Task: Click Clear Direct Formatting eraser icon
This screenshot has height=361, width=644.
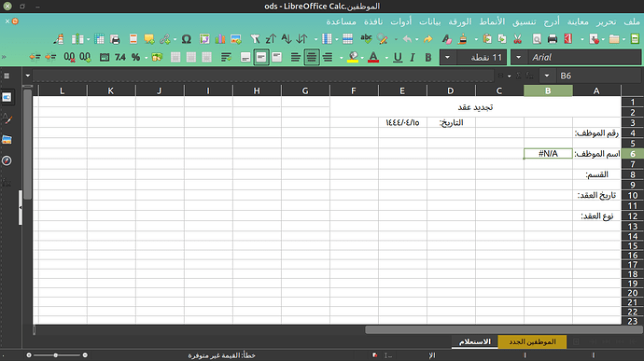Action: pyautogui.click(x=447, y=39)
